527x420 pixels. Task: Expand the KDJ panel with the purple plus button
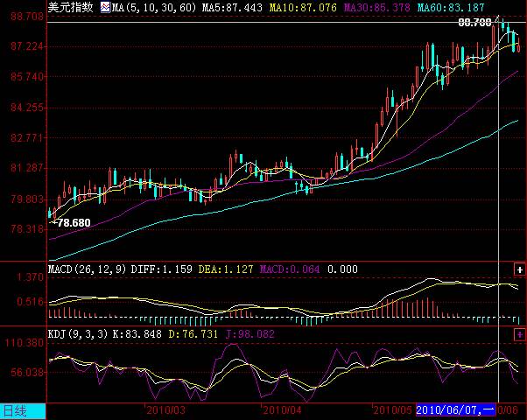point(520,334)
